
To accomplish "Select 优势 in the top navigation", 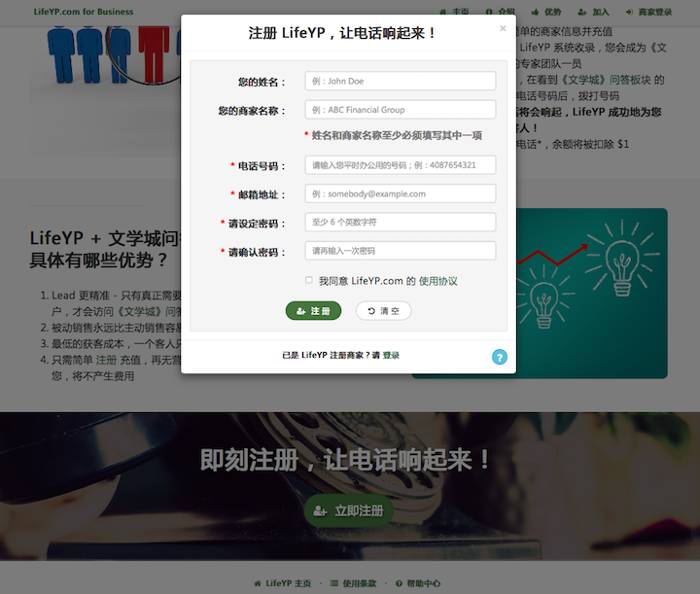I will 546,12.
